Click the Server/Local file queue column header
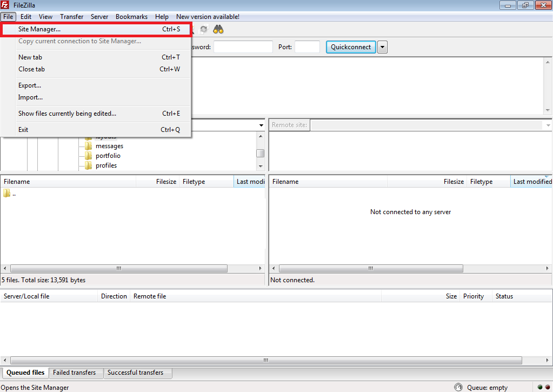Viewport: 553px width, 392px height. (x=49, y=296)
